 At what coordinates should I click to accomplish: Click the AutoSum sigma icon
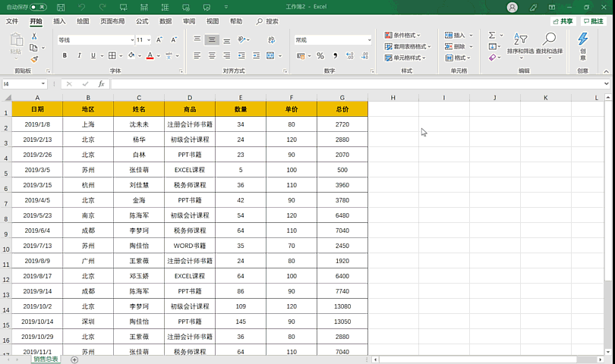492,36
